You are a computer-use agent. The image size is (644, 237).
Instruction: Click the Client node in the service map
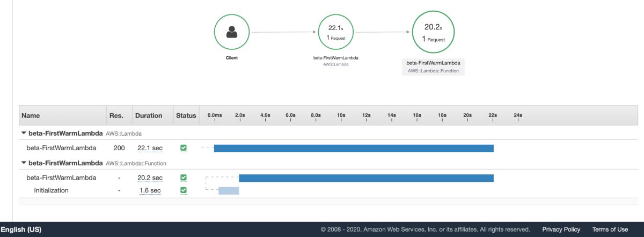click(x=232, y=32)
